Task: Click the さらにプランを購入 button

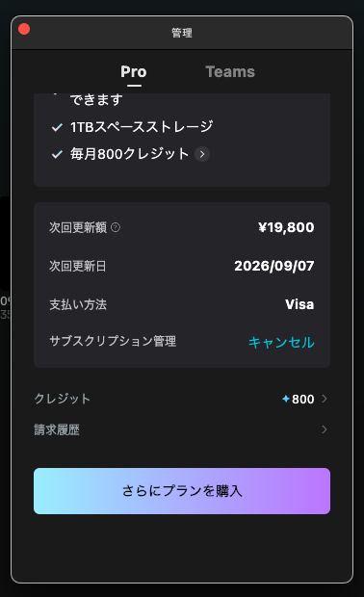Action: pyautogui.click(x=182, y=491)
